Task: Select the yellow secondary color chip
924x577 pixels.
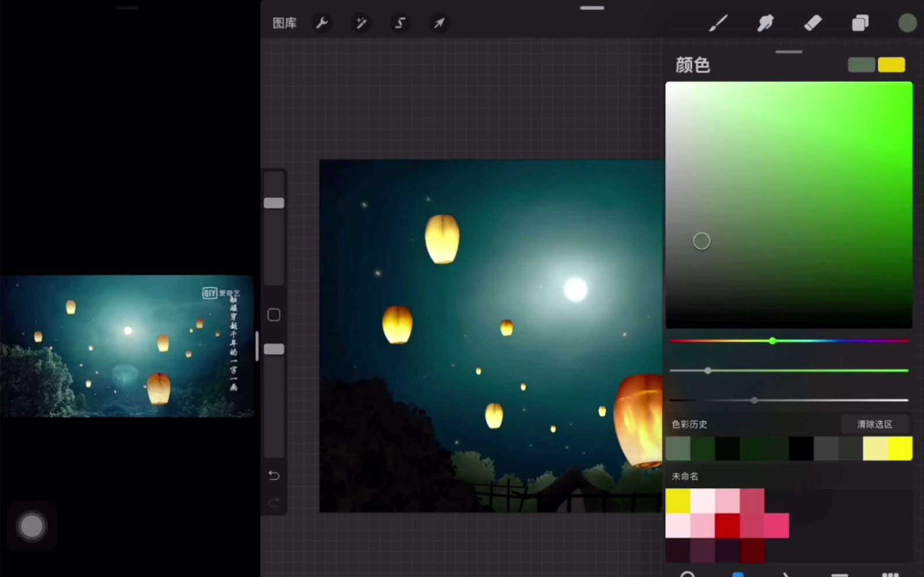Action: (x=892, y=65)
